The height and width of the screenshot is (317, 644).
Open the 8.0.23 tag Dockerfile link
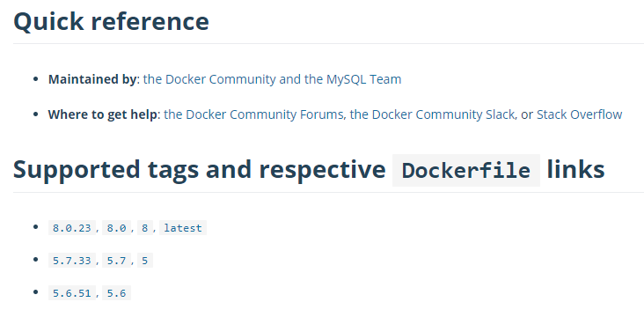72,228
